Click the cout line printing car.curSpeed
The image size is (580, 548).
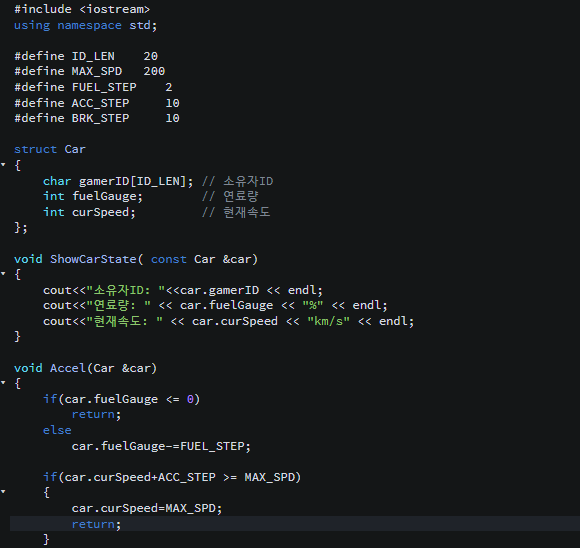(229, 321)
